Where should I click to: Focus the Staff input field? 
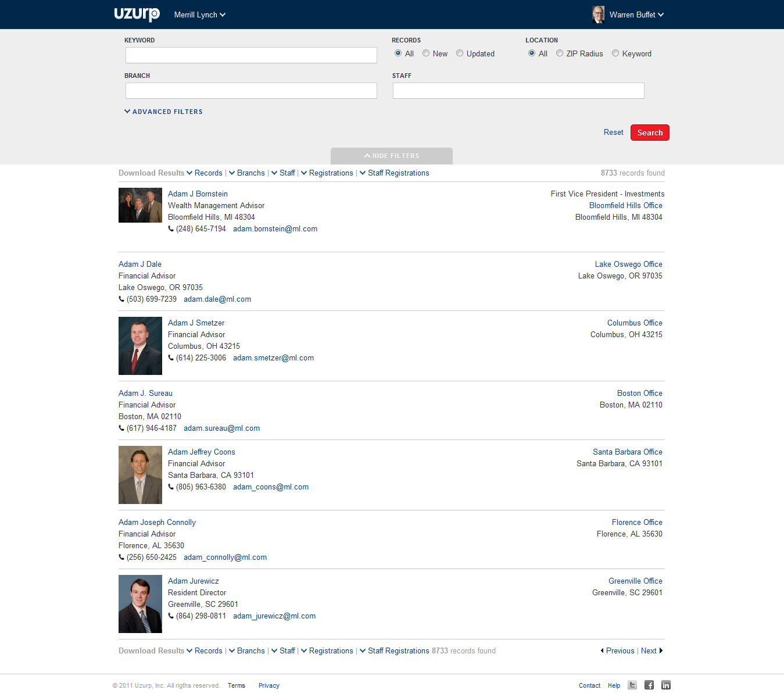[518, 91]
